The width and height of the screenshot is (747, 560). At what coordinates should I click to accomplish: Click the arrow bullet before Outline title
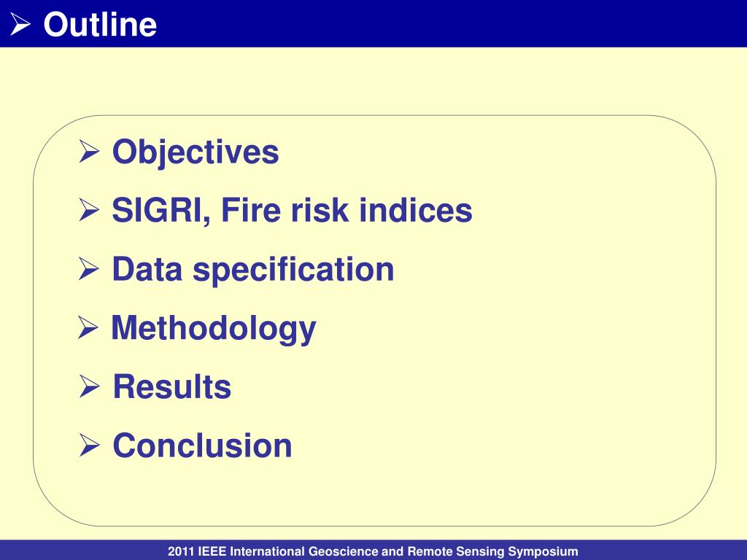(20, 24)
